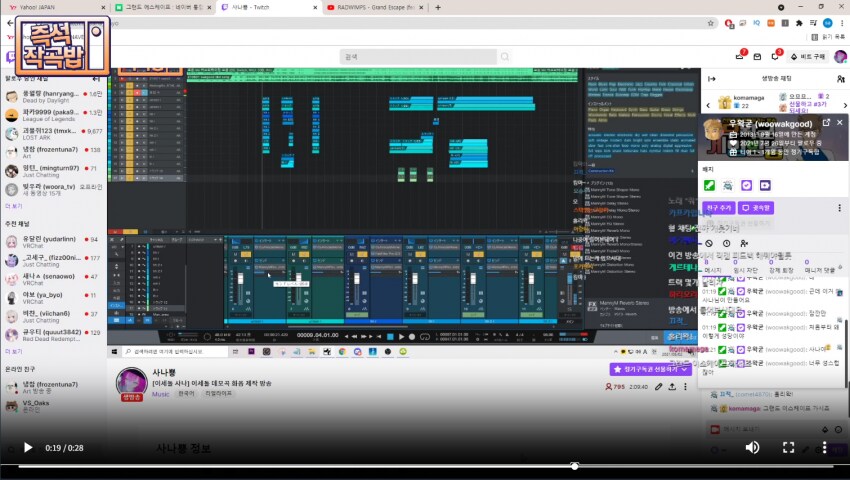Show the next gift leaderboard entry with the right chevron
850x480 pixels.
click(x=845, y=105)
